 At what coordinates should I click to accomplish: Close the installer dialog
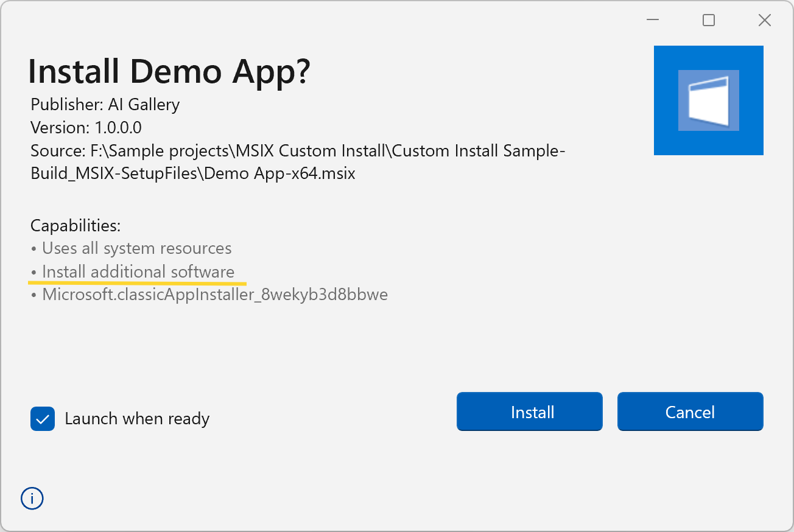(x=764, y=20)
